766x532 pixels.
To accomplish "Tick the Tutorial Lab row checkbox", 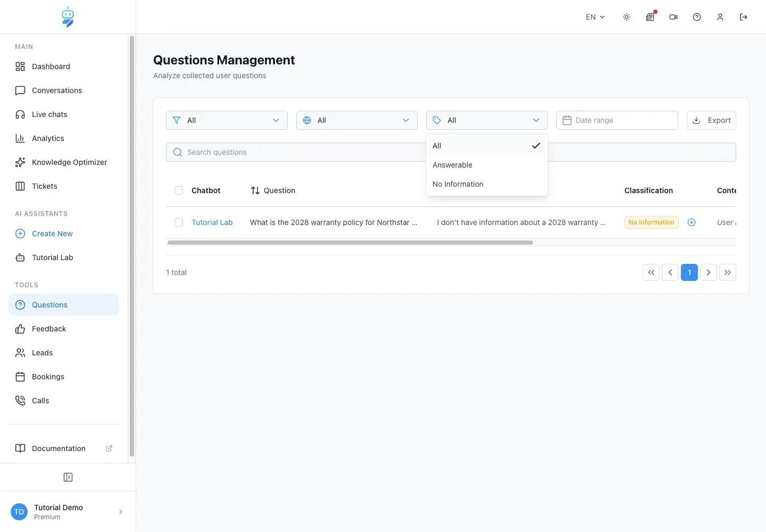I will (x=179, y=222).
